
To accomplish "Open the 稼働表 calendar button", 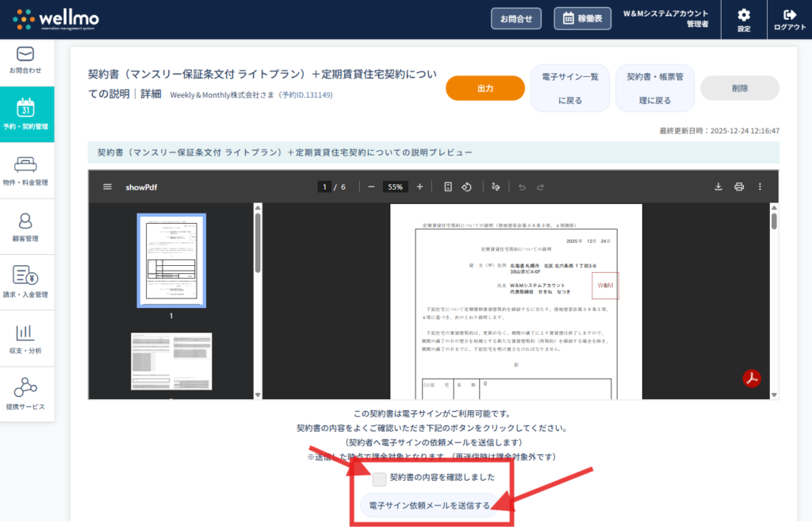I will [x=582, y=18].
